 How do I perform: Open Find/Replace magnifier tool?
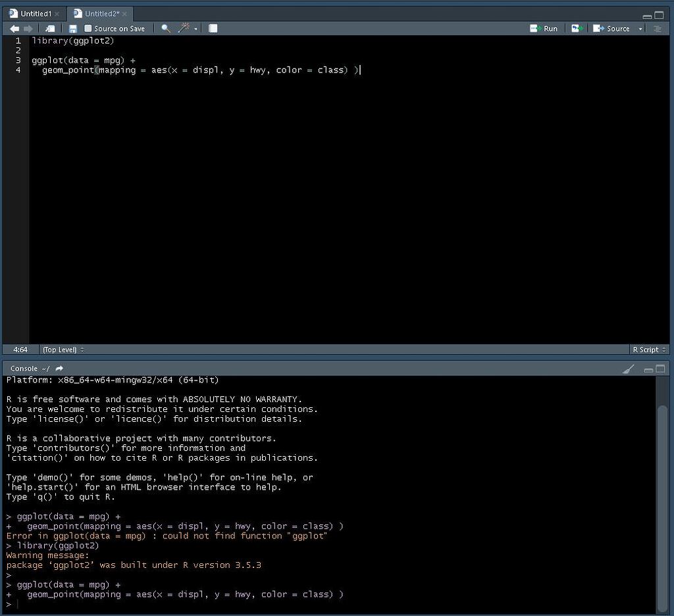(165, 28)
